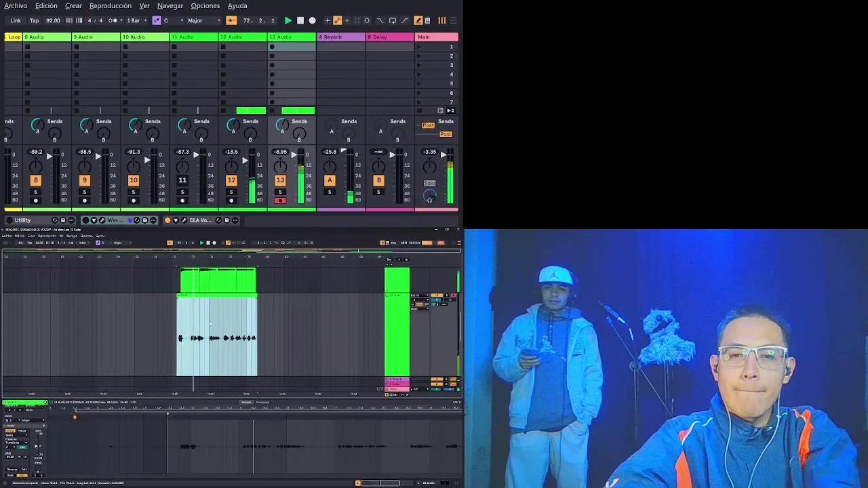Toggle the purple scale mode icon
This screenshot has height=488, width=868.
coord(157,20)
